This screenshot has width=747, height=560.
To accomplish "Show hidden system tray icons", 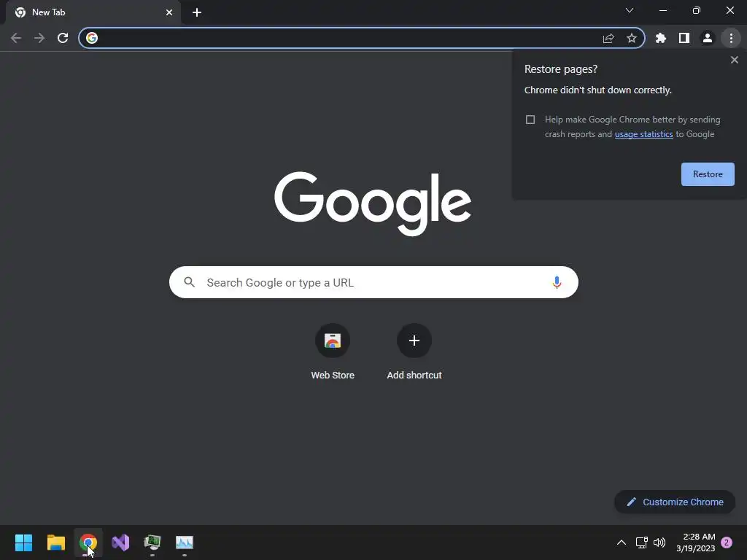I will click(622, 542).
